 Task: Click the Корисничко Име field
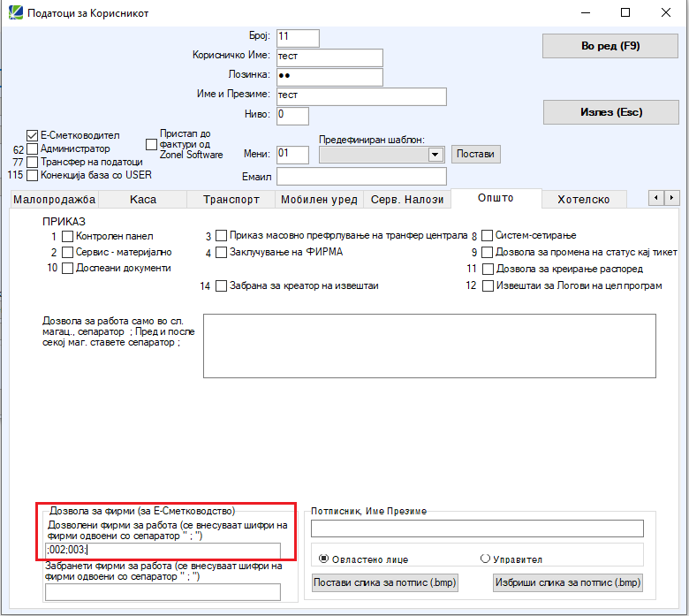(329, 57)
